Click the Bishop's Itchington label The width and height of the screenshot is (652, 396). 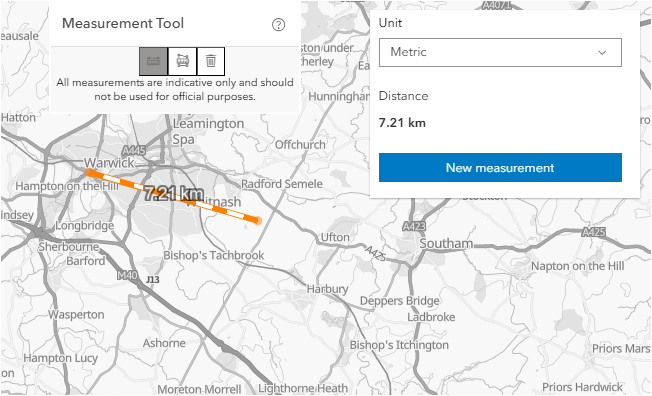click(x=399, y=345)
